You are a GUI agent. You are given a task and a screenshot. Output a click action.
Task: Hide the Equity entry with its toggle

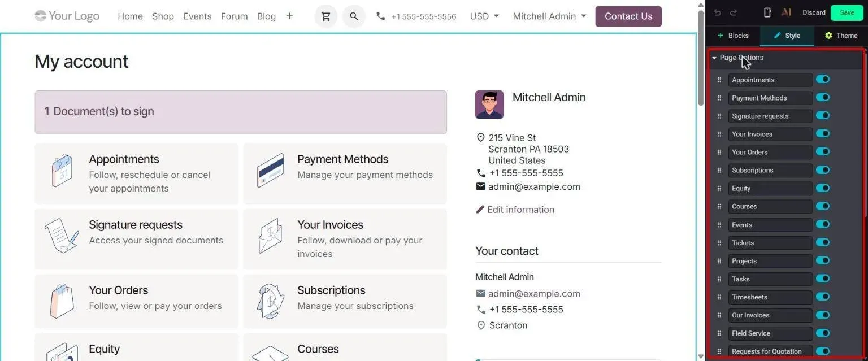pyautogui.click(x=823, y=188)
